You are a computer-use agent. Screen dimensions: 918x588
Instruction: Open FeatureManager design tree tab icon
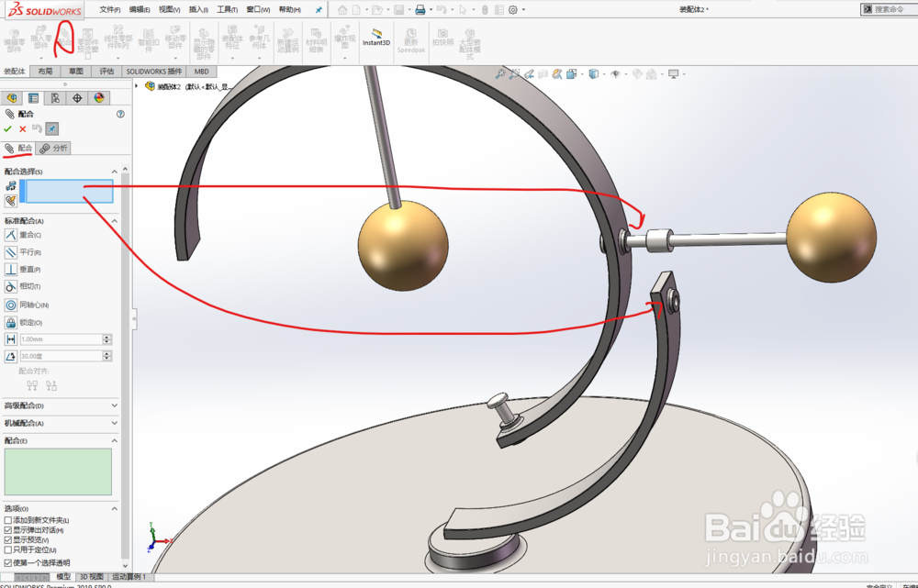pos(12,98)
